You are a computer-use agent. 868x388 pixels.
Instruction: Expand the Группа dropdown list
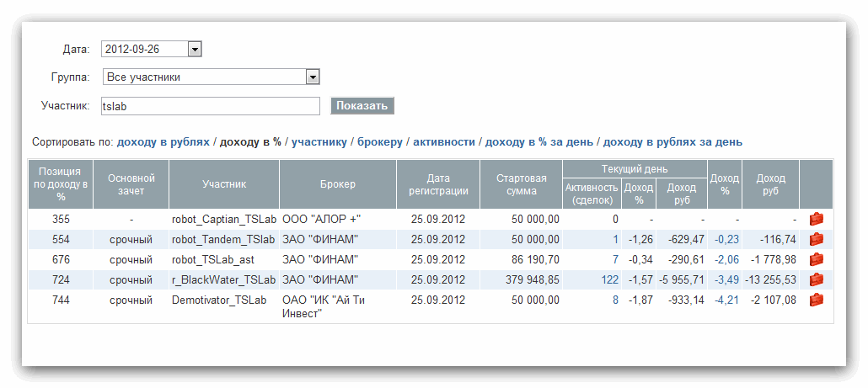tap(313, 77)
